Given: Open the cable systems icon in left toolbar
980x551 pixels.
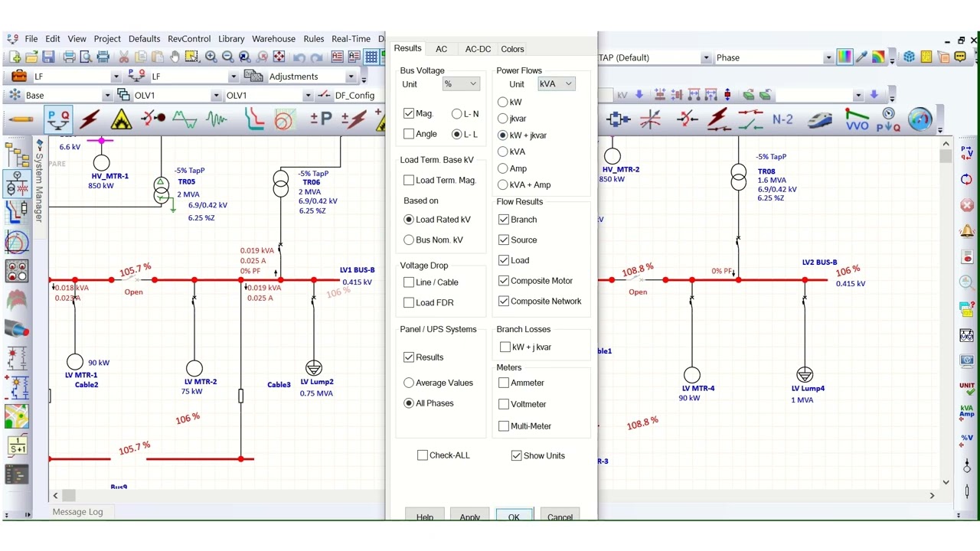Looking at the screenshot, I should [x=16, y=330].
